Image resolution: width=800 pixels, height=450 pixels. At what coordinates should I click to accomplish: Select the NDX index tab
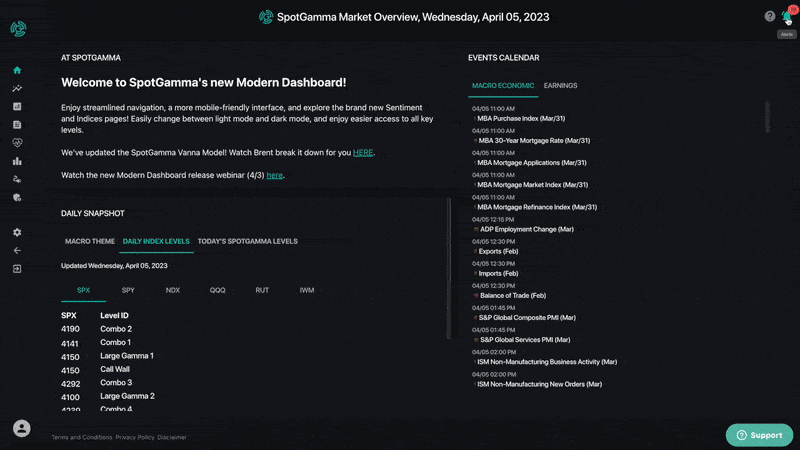[172, 290]
